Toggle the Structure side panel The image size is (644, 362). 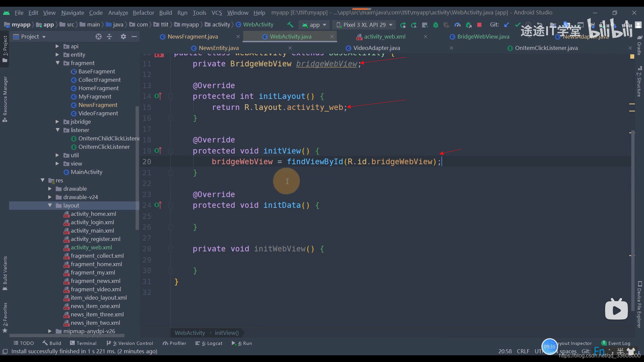click(639, 81)
